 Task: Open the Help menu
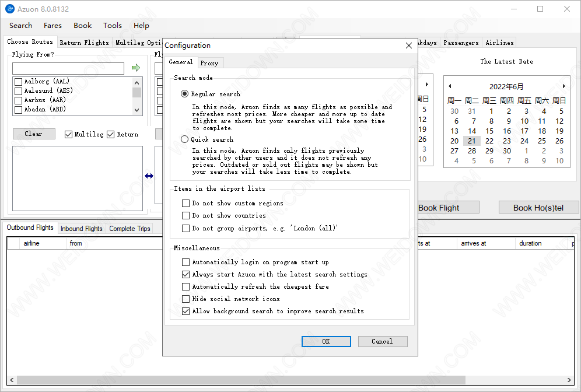[x=142, y=26]
